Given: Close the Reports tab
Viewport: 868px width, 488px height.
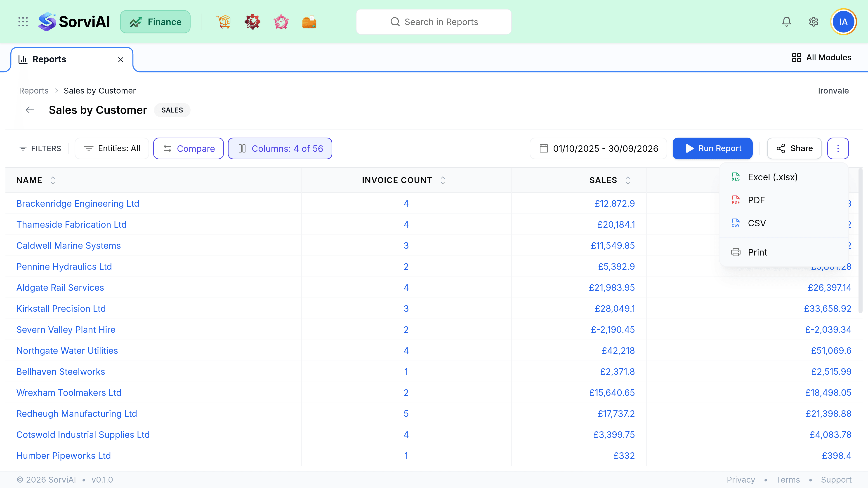Looking at the screenshot, I should click(121, 60).
